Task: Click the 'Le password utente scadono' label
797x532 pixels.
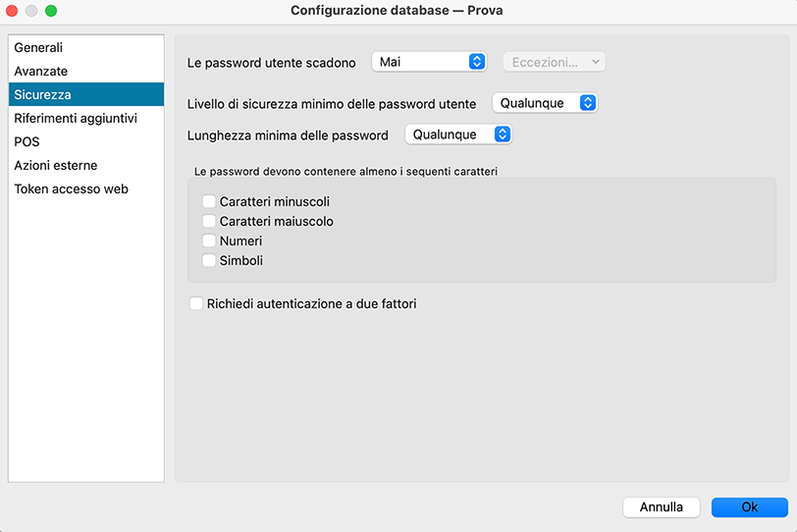Action: click(x=272, y=63)
